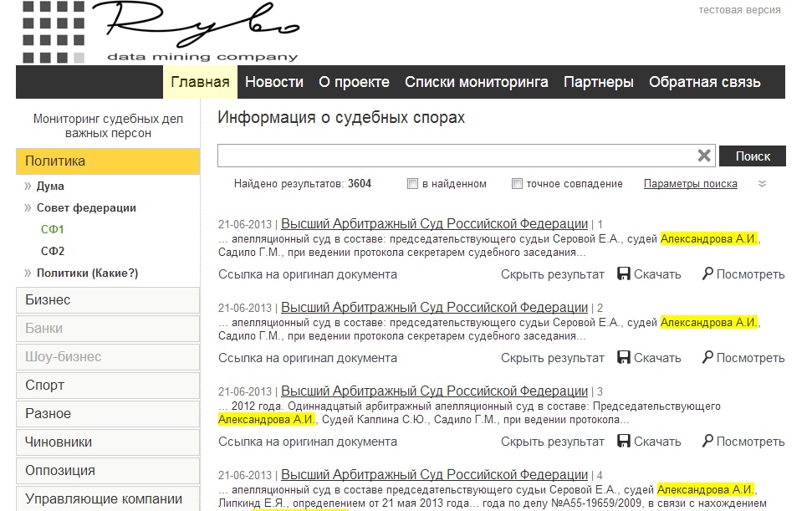Click the magnifier icon on the second result
This screenshot has height=511, width=812.
pos(707,358)
